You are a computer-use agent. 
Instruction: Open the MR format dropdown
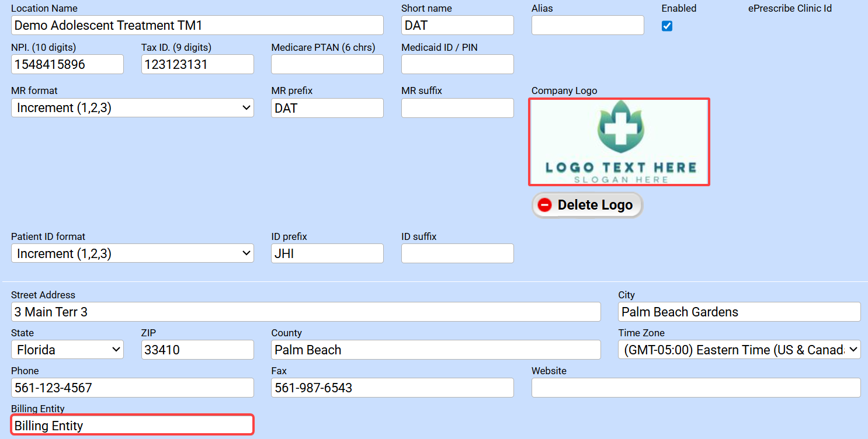(x=133, y=108)
